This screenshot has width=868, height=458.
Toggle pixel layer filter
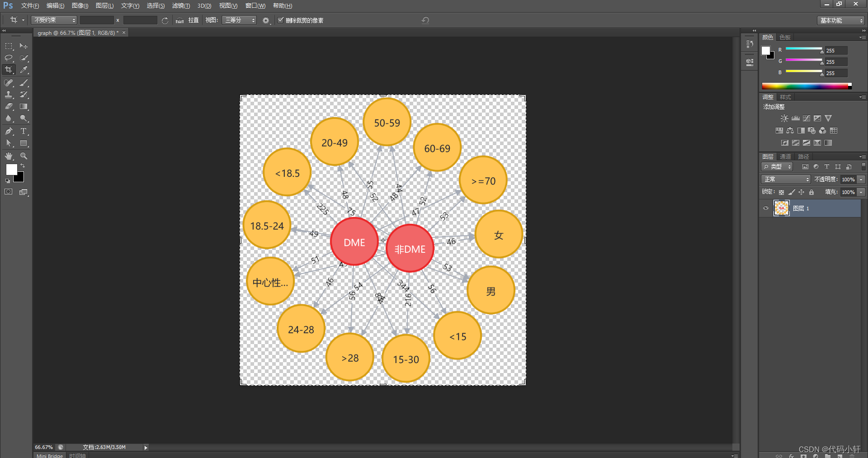click(805, 167)
